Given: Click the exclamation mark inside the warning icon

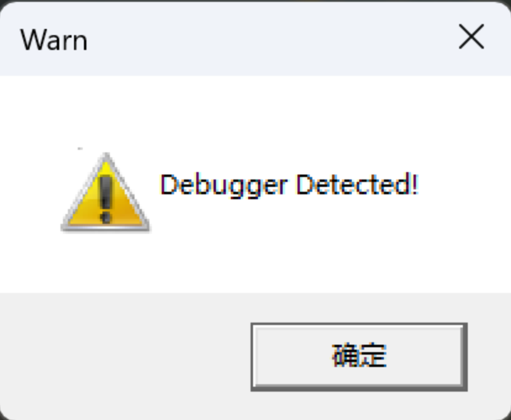Looking at the screenshot, I should click(x=106, y=199).
